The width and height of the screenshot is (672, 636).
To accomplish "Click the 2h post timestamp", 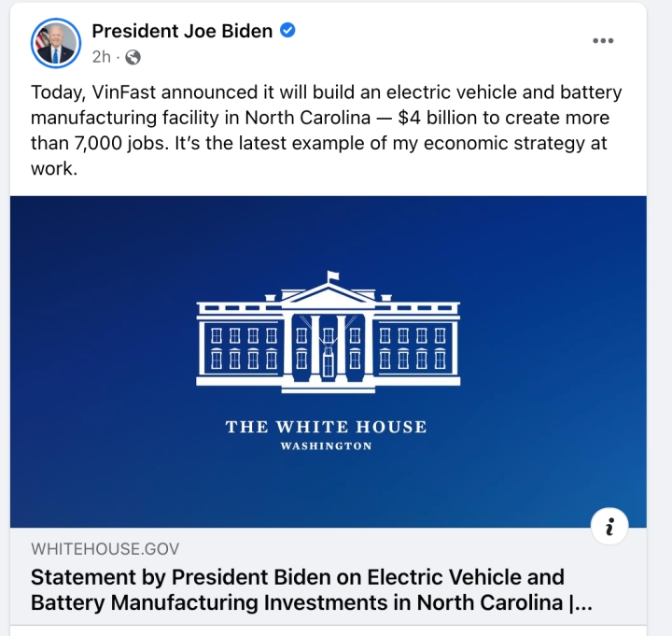I will [102, 57].
